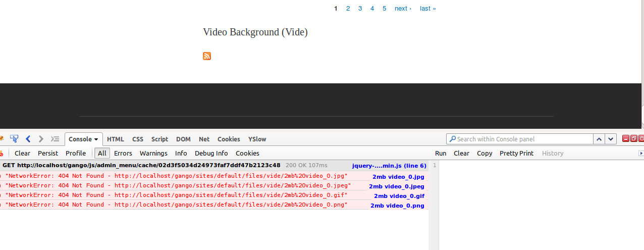
Task: Click inside the command editor text area
Action: coord(541,205)
